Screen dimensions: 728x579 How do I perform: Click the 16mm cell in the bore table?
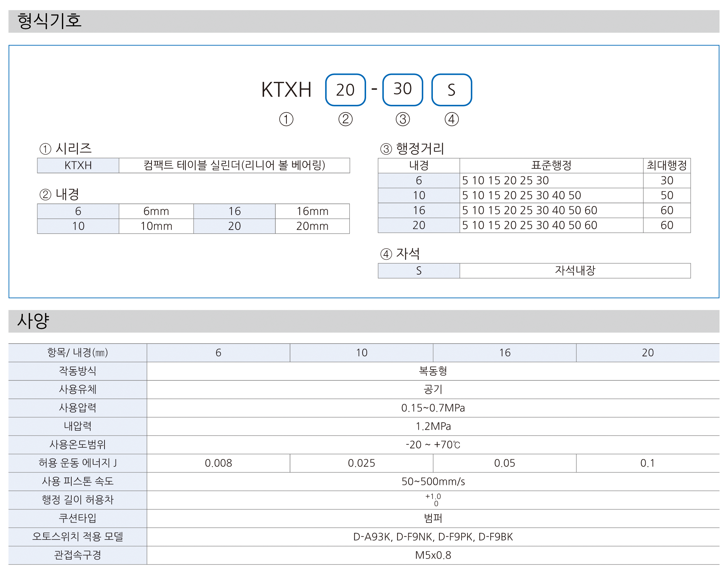(x=312, y=211)
